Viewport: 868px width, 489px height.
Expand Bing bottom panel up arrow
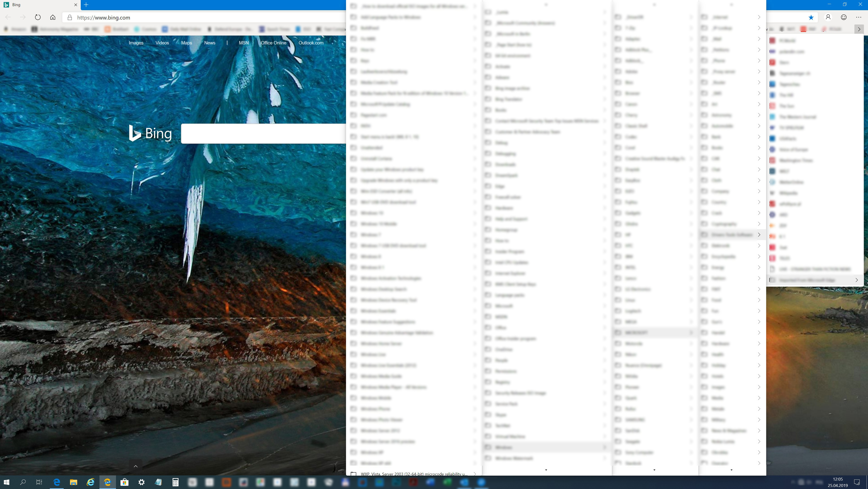pos(135,466)
